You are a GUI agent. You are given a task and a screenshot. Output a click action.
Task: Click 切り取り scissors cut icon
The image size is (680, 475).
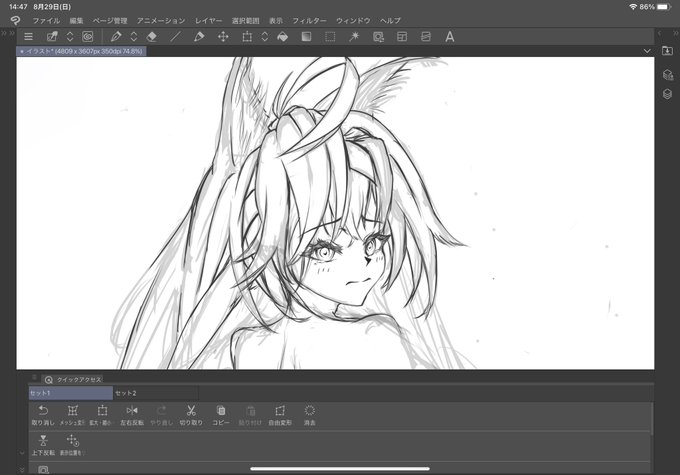pyautogui.click(x=191, y=415)
